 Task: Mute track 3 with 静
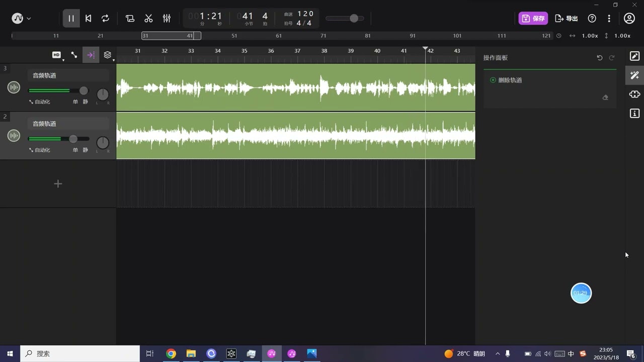tap(86, 102)
